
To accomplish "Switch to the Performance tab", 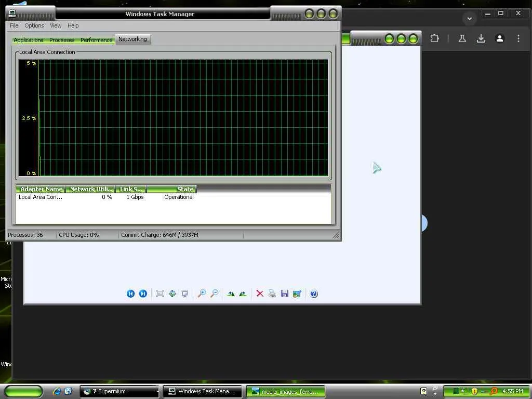I will [x=96, y=40].
